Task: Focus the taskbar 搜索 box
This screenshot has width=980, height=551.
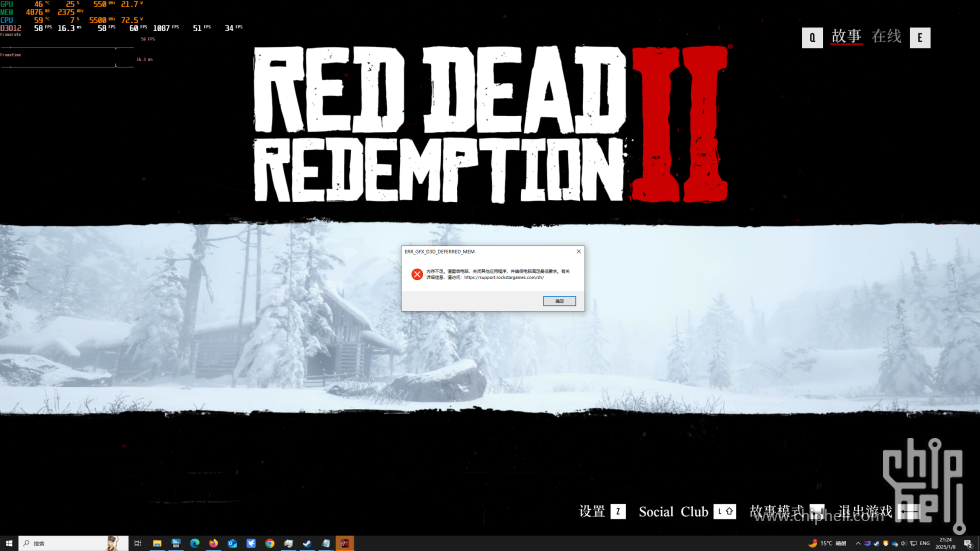Action: pos(73,544)
